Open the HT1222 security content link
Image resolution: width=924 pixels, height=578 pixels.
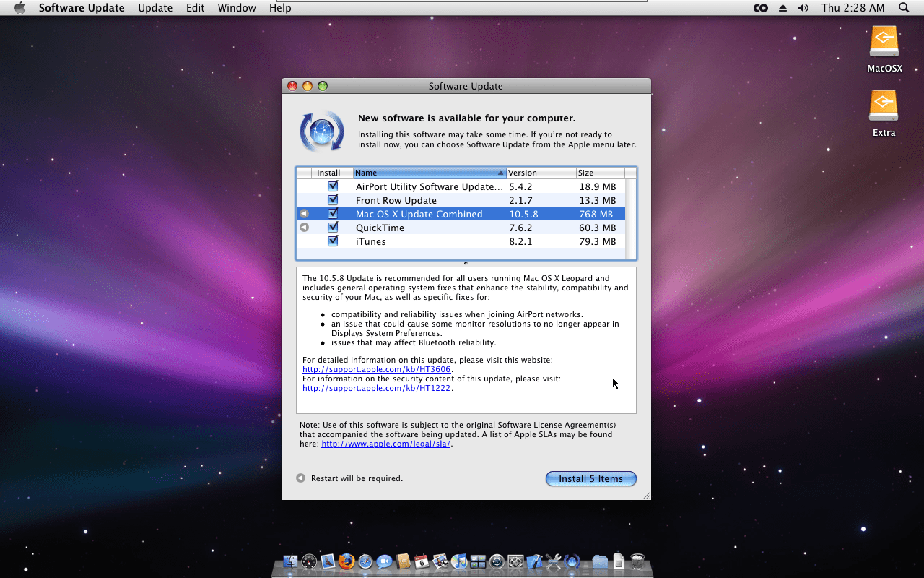[376, 388]
